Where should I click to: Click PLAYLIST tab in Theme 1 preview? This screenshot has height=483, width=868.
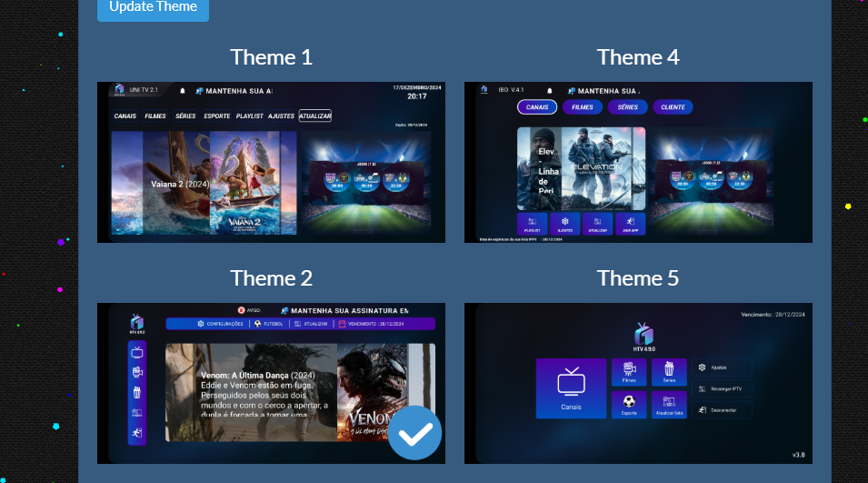click(x=250, y=116)
